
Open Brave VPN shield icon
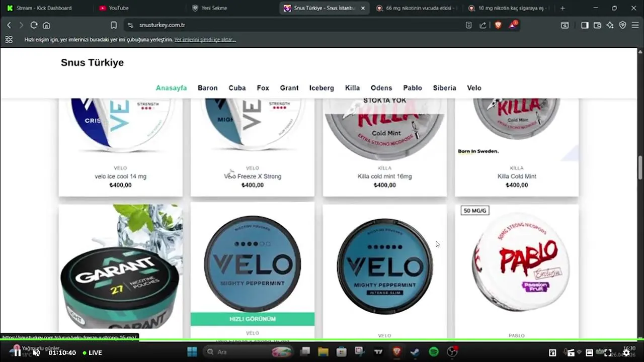622,25
